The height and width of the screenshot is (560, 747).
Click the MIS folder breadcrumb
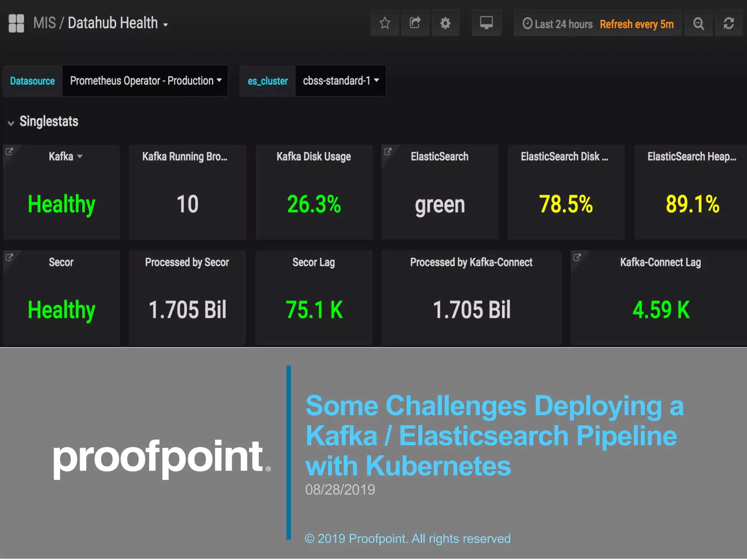(44, 23)
